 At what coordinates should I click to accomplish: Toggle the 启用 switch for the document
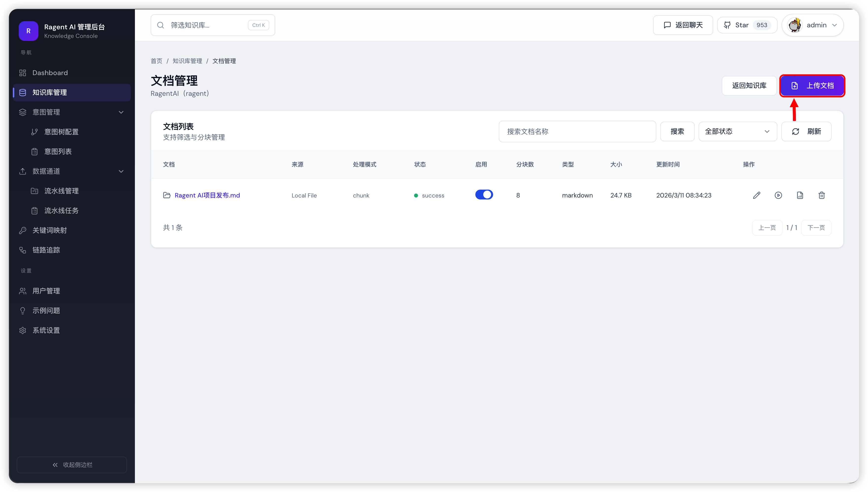pyautogui.click(x=484, y=195)
